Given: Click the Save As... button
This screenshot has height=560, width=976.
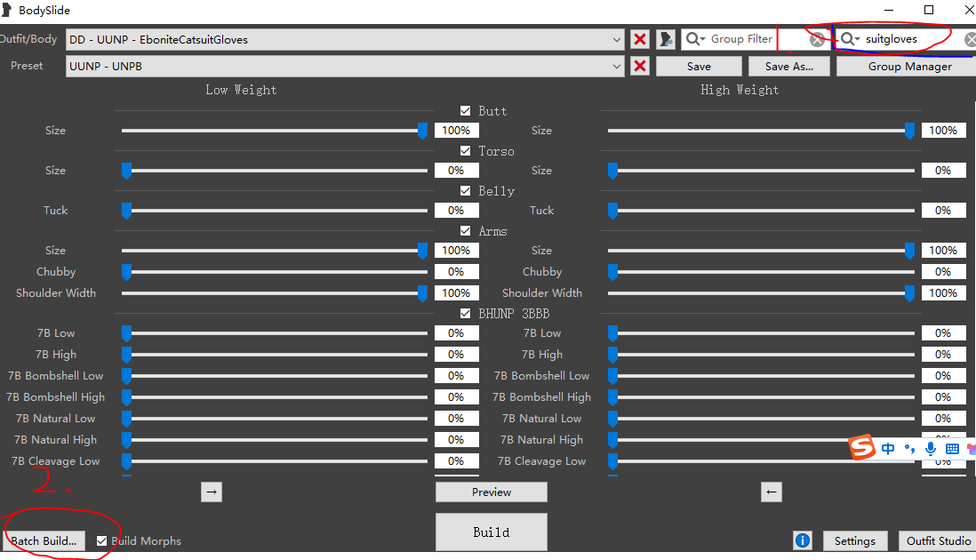Looking at the screenshot, I should tap(788, 66).
